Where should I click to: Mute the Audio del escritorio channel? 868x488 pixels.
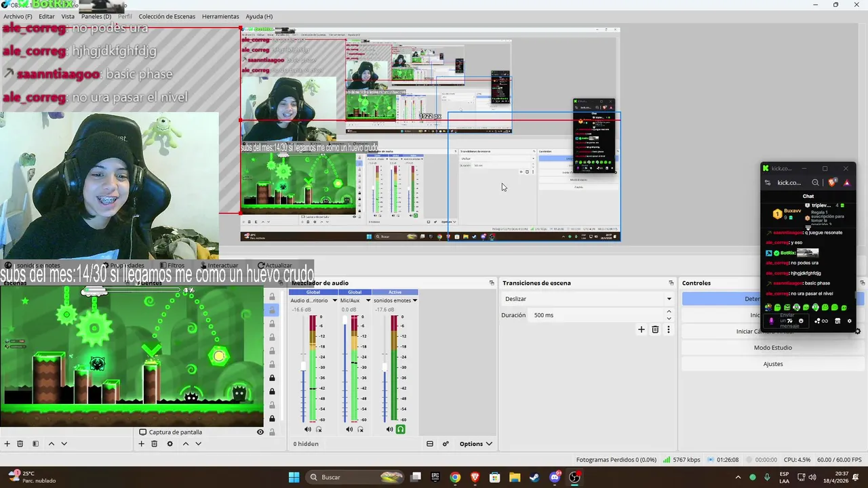point(307,429)
